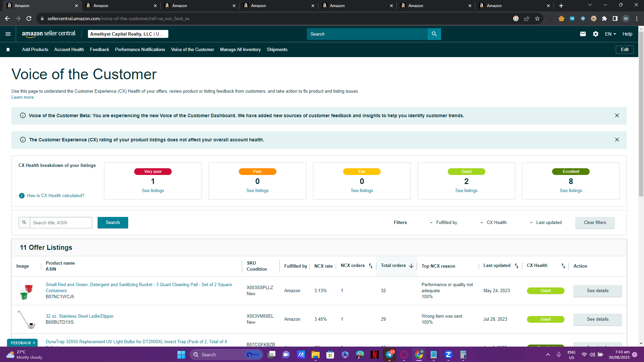Click info icon beside How is CX Health calculated
The width and height of the screenshot is (644, 362).
click(22, 196)
